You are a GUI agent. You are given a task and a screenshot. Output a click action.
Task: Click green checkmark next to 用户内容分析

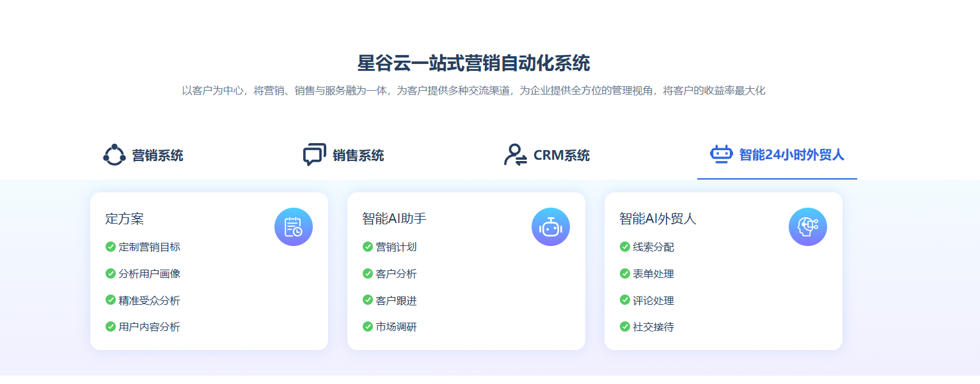pyautogui.click(x=111, y=326)
